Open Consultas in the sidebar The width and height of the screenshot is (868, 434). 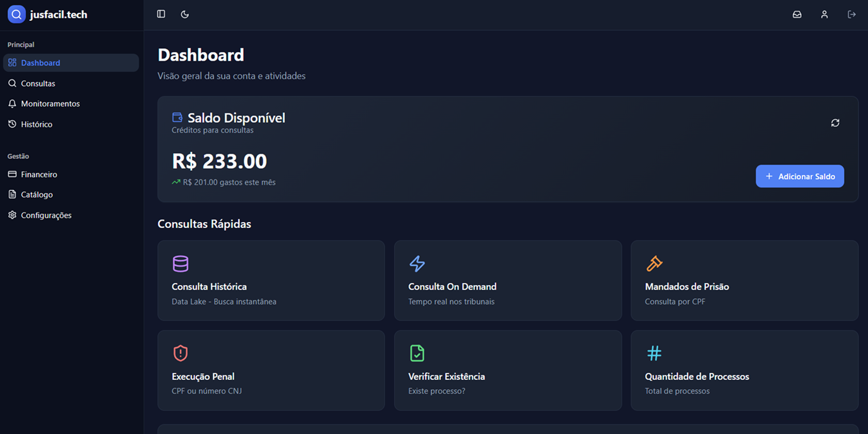click(x=38, y=83)
